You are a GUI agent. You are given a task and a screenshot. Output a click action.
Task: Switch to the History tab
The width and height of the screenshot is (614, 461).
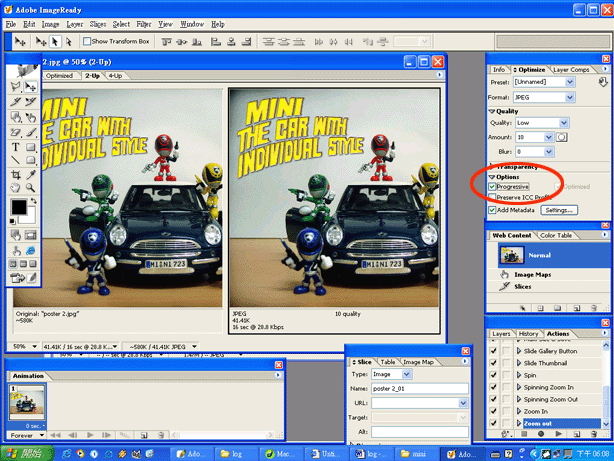pyautogui.click(x=528, y=334)
